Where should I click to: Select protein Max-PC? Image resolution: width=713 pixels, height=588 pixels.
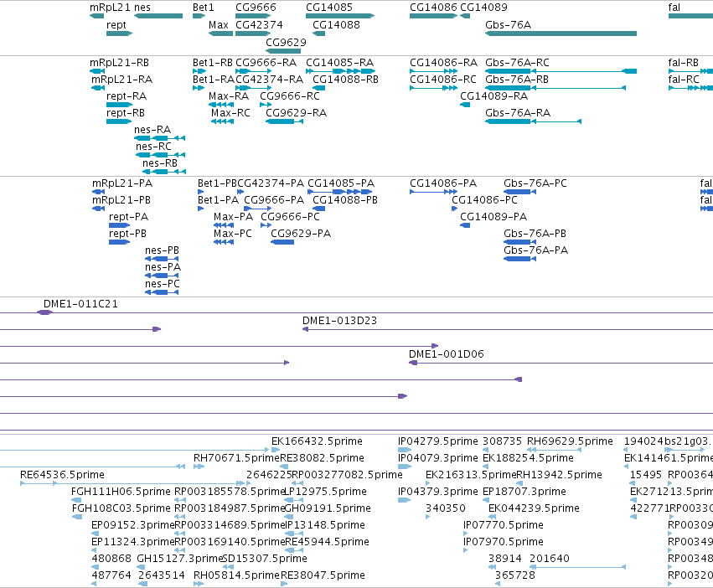(233, 234)
